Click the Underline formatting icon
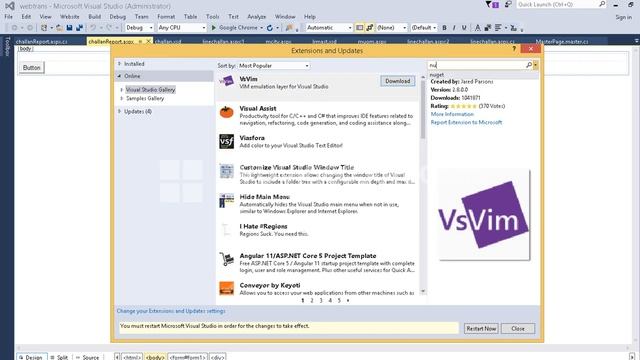This screenshot has height=360, width=640. tap(464, 28)
